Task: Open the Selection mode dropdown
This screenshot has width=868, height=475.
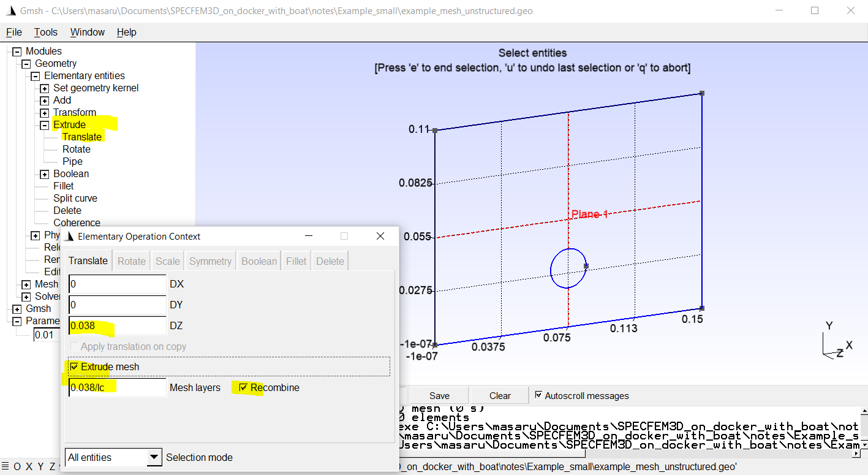Action: point(113,457)
